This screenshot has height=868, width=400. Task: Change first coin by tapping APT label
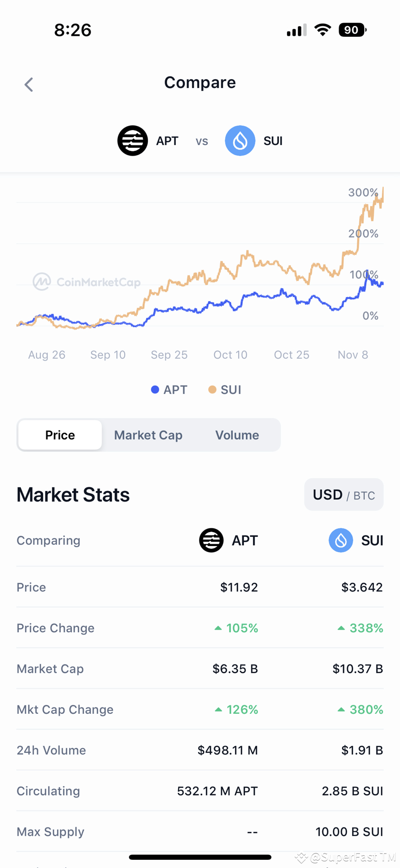167,141
